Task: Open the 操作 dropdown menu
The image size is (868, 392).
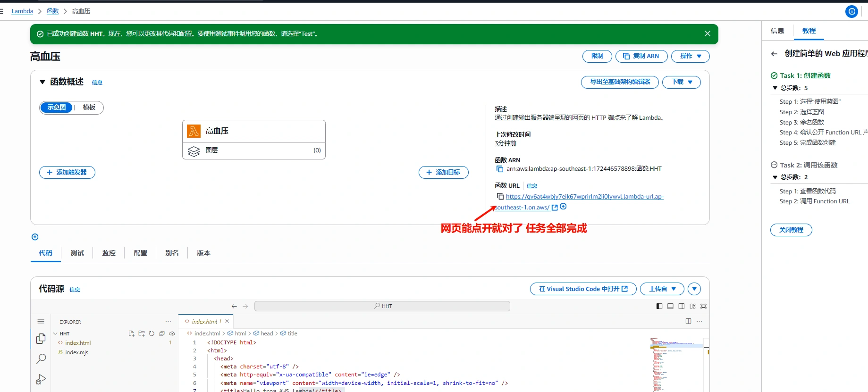Action: 690,56
